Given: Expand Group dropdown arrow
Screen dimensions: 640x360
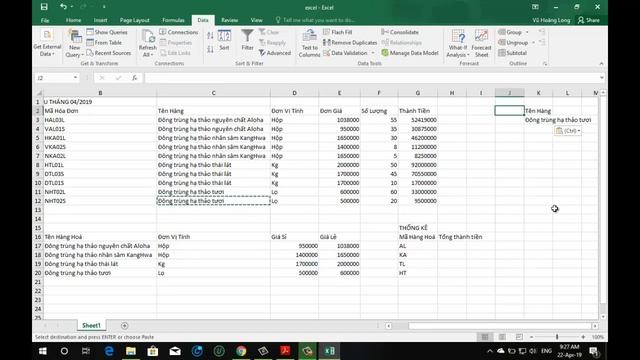Looking at the screenshot, I should [527, 32].
